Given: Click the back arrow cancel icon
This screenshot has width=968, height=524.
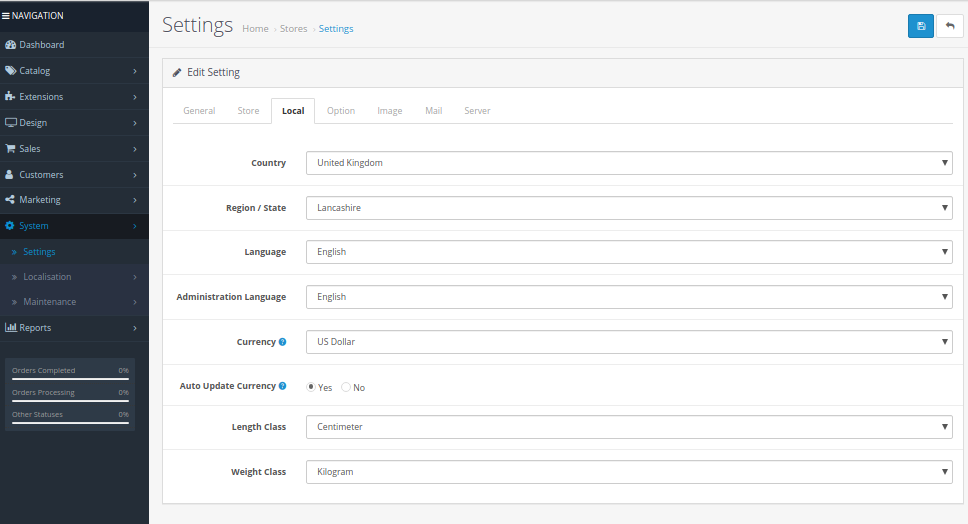Looking at the screenshot, I should [949, 26].
